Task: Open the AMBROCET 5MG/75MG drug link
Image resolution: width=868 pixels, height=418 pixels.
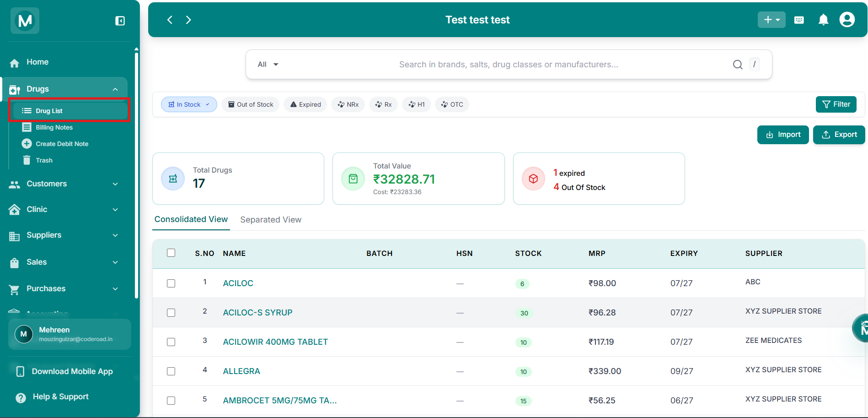Action: tap(280, 401)
